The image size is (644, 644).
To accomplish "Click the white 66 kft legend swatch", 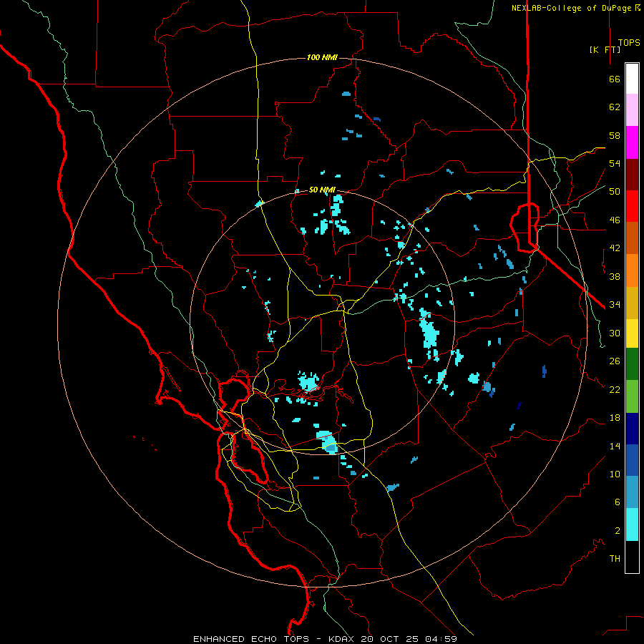I will click(632, 79).
